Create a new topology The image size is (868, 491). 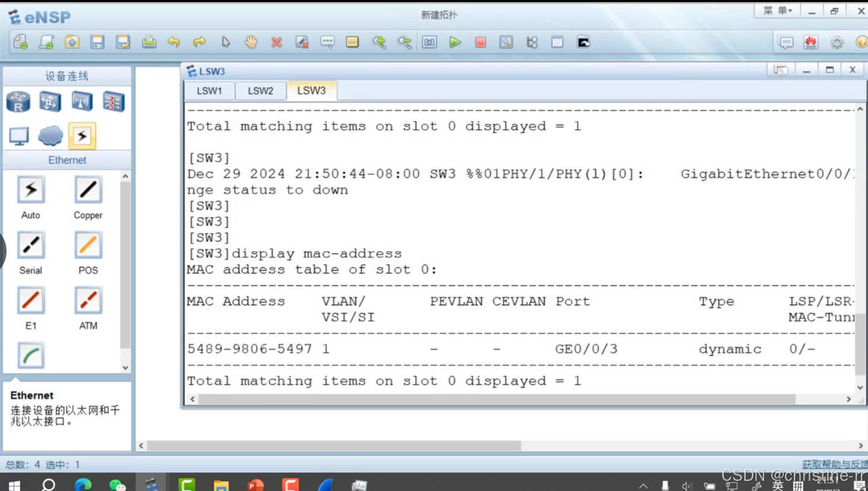point(21,42)
